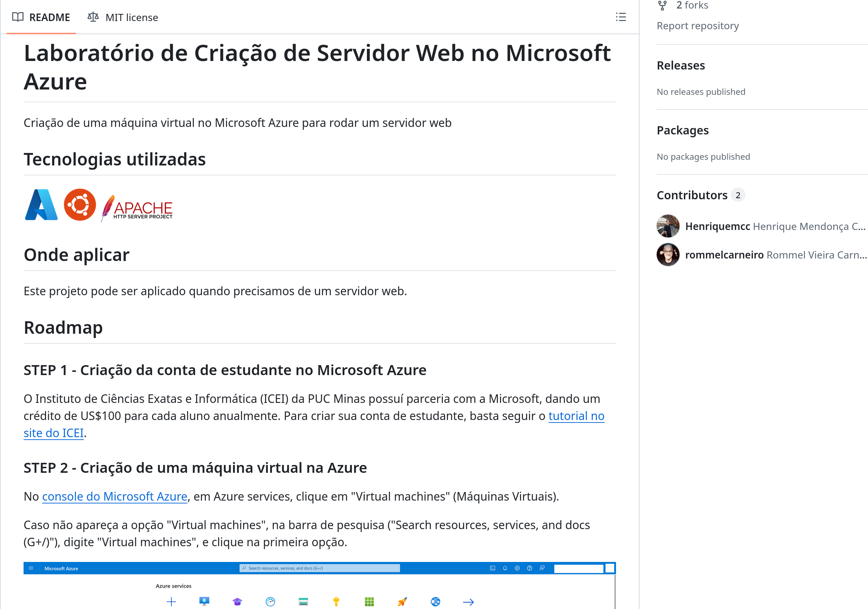Click the feedback icon in Azure top bar
Viewport: 868px width, 609px height.
(542, 568)
